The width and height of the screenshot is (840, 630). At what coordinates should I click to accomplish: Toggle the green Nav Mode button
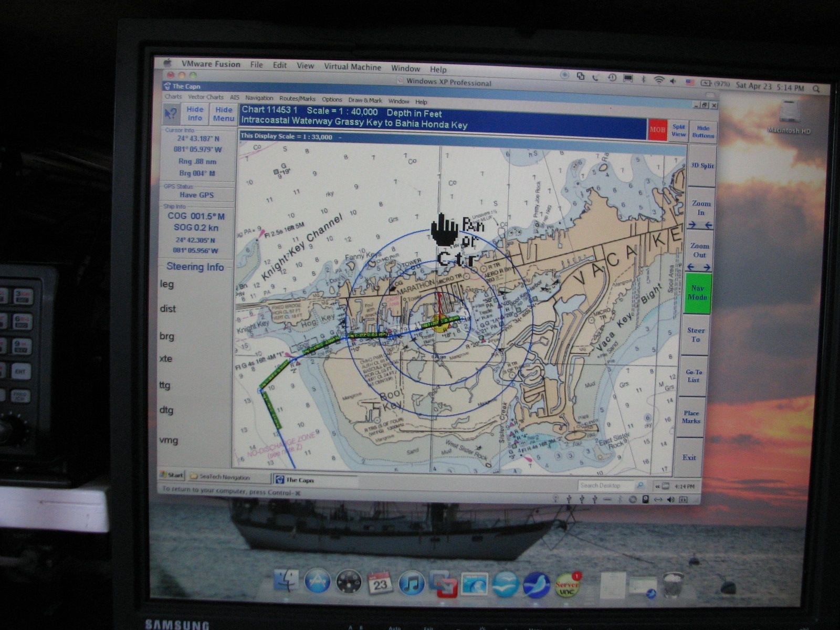698,293
